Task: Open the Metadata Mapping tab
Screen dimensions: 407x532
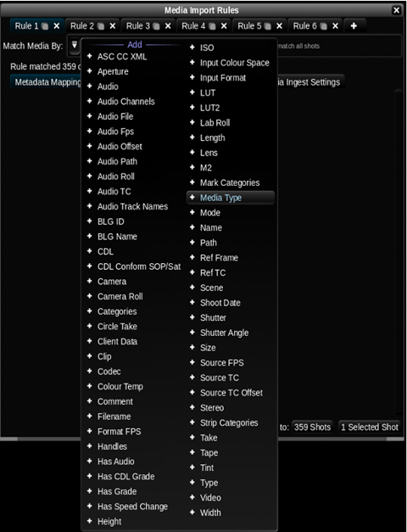Action: pyautogui.click(x=47, y=82)
